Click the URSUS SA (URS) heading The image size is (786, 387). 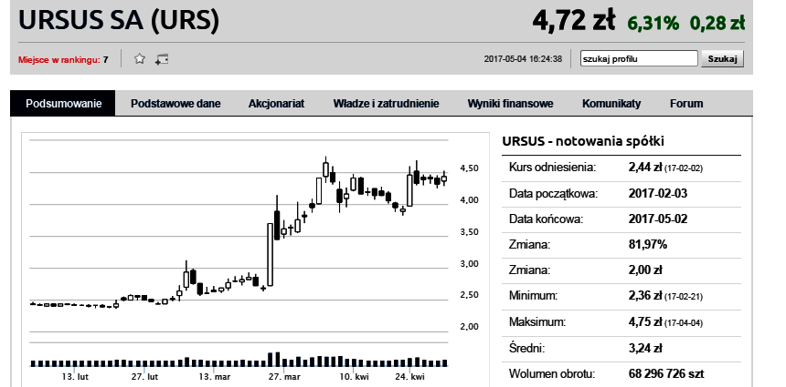[119, 21]
